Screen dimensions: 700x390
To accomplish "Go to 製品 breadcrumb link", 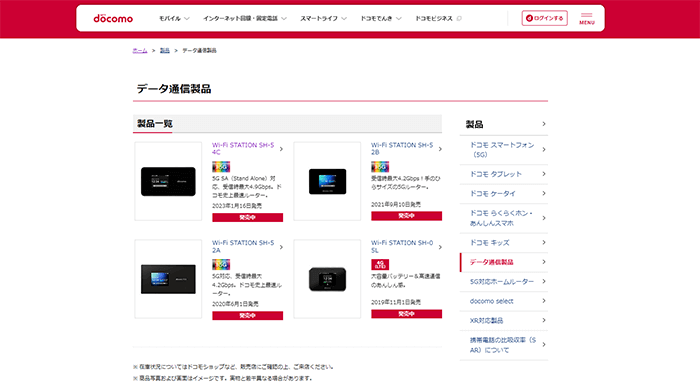I will (x=165, y=50).
